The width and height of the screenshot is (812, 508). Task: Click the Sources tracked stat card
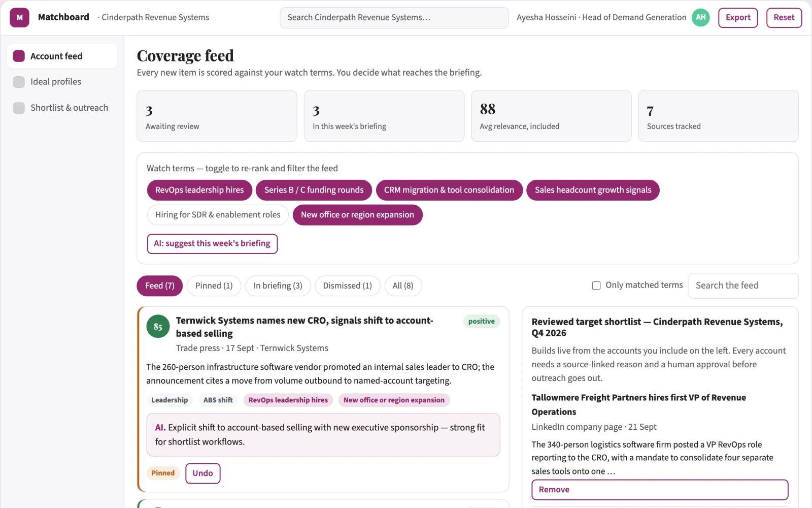[x=718, y=116]
